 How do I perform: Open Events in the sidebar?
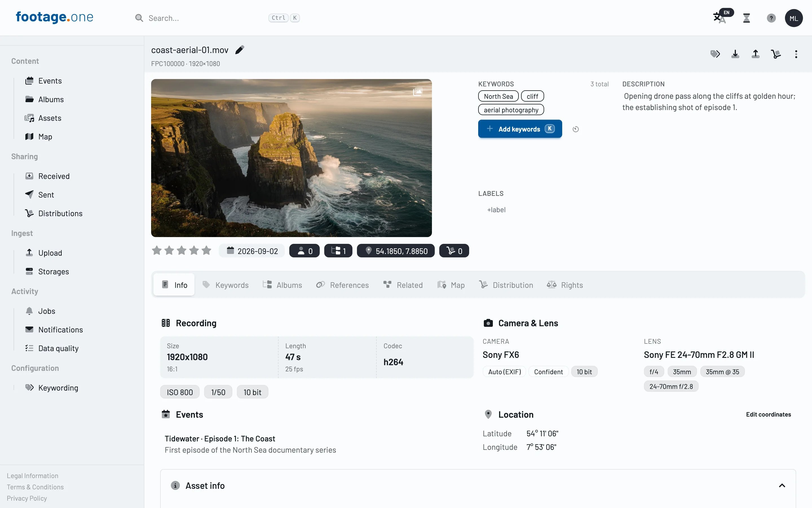click(x=43, y=81)
